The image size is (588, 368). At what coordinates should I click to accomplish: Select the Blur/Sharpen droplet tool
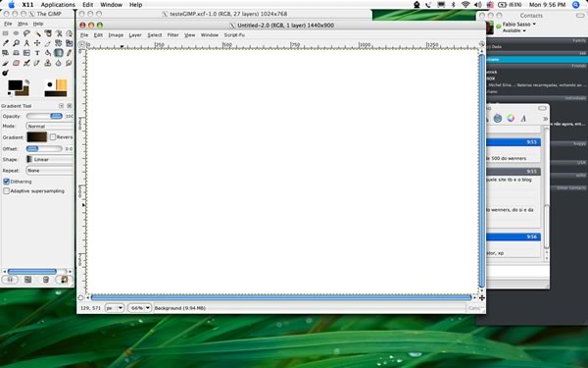click(x=59, y=63)
